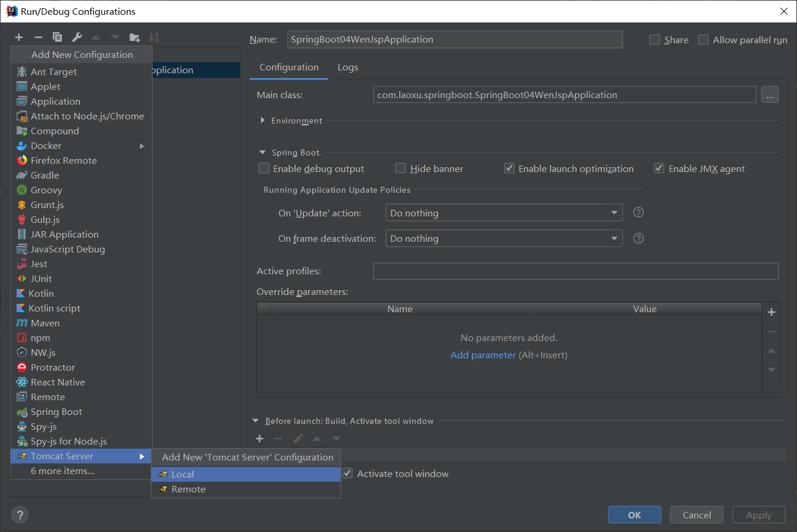Select JUnit configuration type
The height and width of the screenshot is (532, 797).
tap(81, 278)
